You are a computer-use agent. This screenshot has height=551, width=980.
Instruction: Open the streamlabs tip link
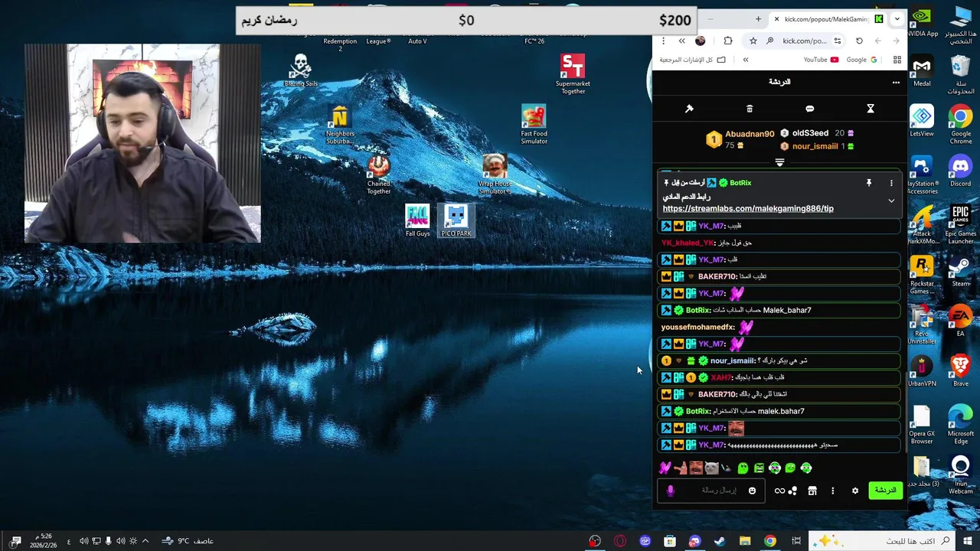[x=748, y=208]
